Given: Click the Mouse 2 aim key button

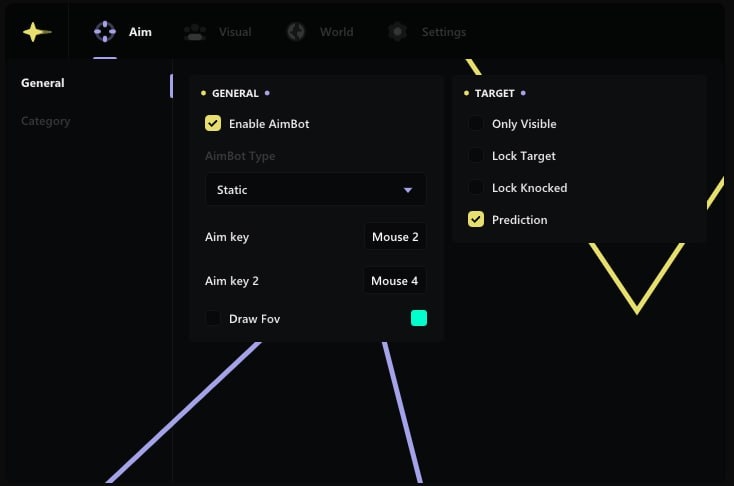Looking at the screenshot, I should [x=394, y=237].
